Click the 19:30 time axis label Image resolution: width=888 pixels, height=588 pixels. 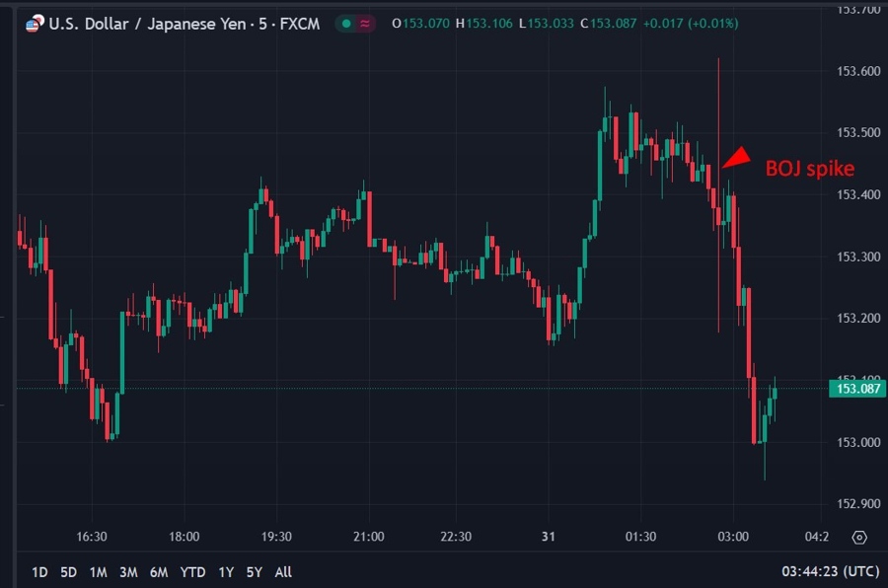[x=276, y=537]
